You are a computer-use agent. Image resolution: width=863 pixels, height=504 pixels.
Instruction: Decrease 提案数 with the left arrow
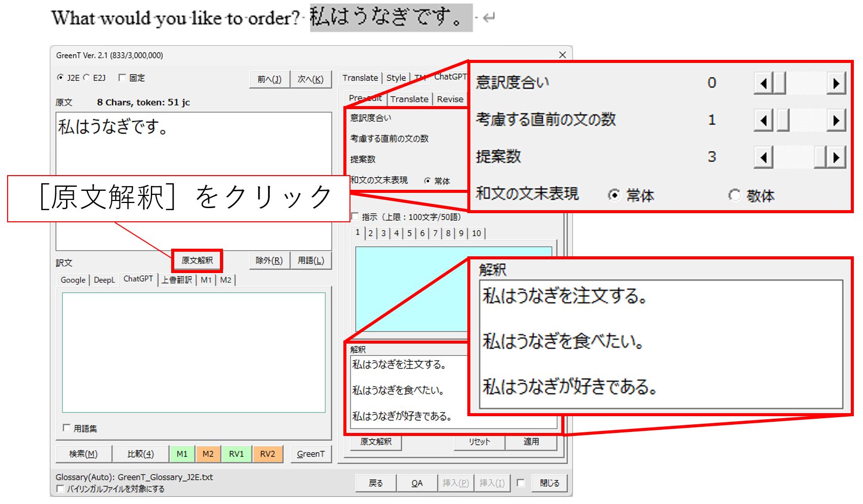click(763, 157)
